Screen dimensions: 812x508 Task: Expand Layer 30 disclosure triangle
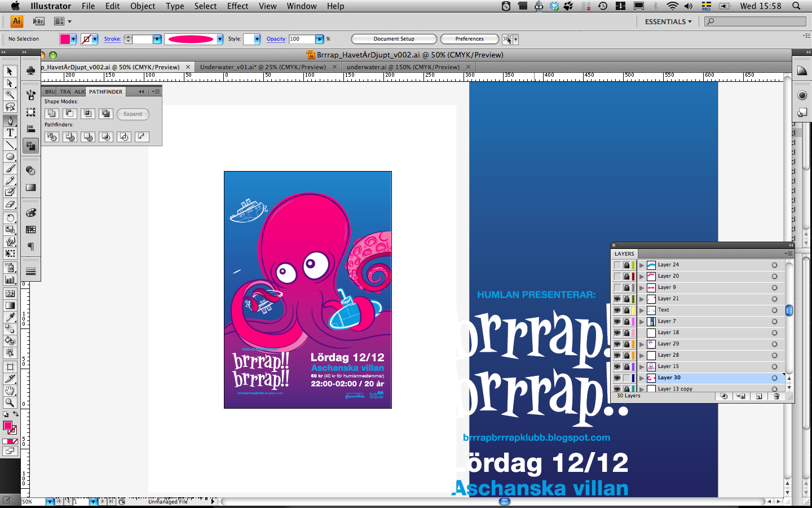pyautogui.click(x=641, y=378)
